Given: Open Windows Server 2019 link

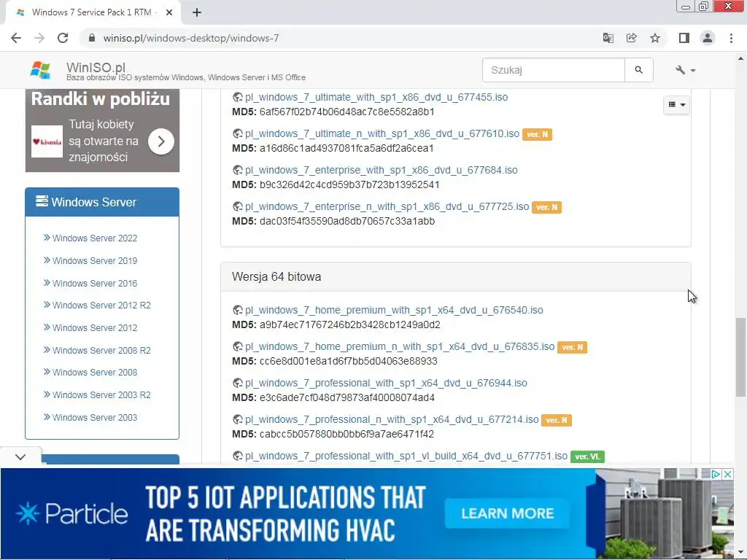Looking at the screenshot, I should [x=94, y=260].
